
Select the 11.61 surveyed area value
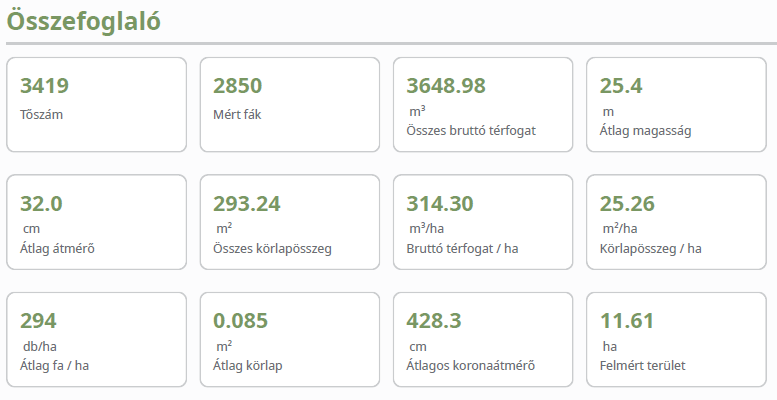pos(627,321)
